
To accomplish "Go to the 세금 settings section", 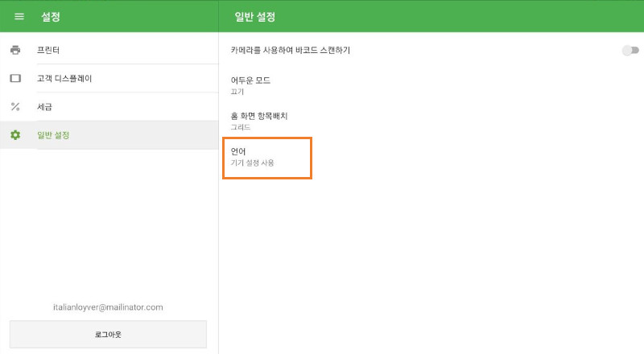I will (45, 106).
